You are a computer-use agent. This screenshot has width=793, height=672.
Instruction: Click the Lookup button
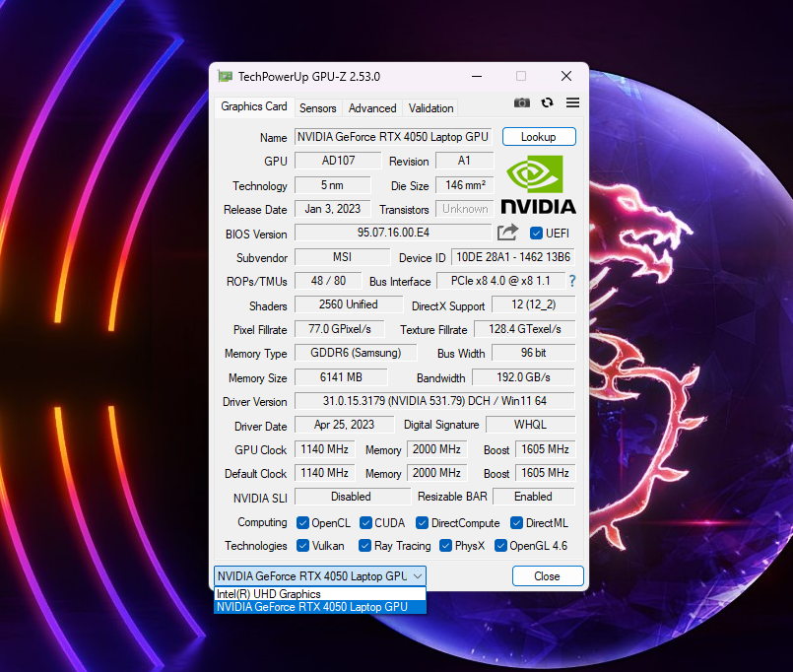pos(539,137)
